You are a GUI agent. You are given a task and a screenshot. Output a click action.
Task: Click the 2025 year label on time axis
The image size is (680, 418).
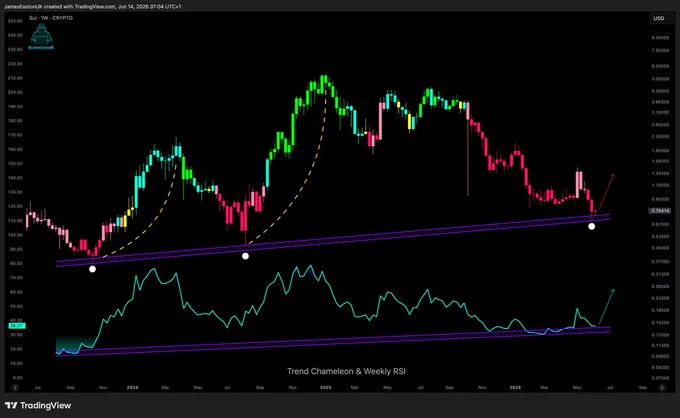pos(325,387)
